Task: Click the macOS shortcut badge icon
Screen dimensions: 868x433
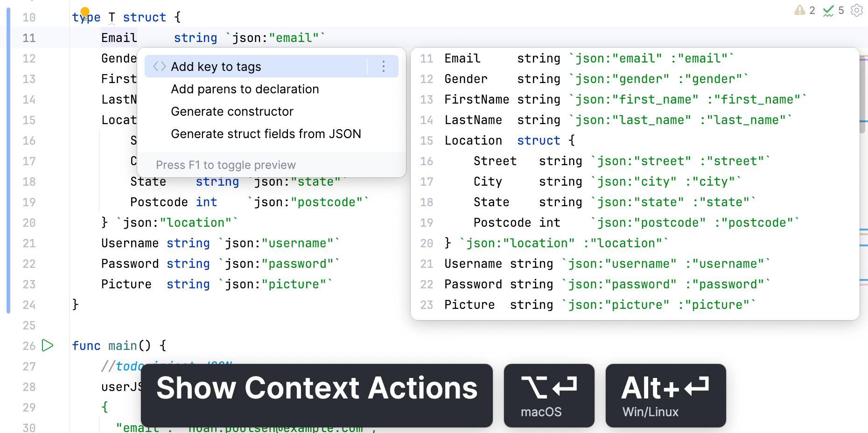Action: tap(549, 395)
